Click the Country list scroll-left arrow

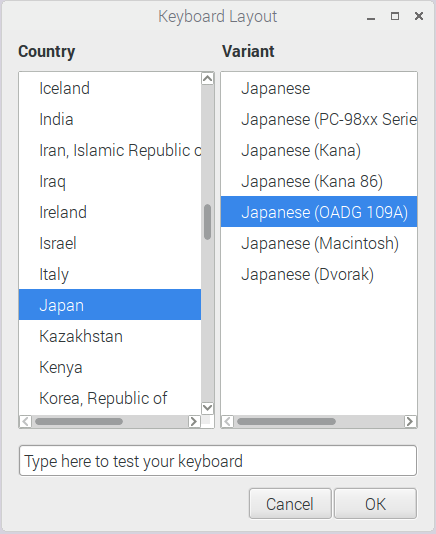pos(26,421)
